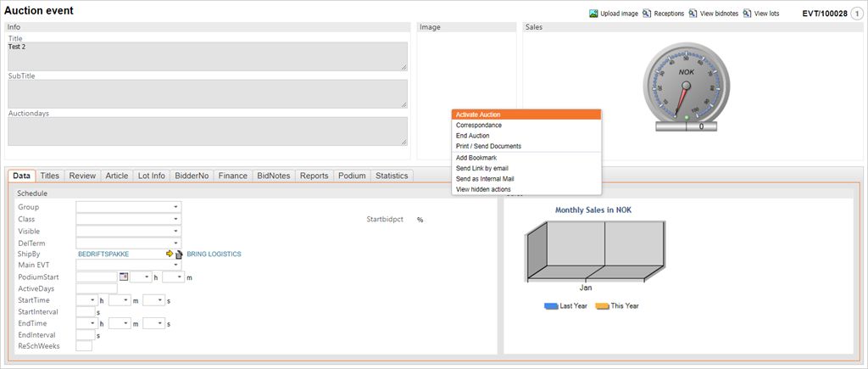Expand the Group dropdown
868x369 pixels.
pyautogui.click(x=176, y=207)
